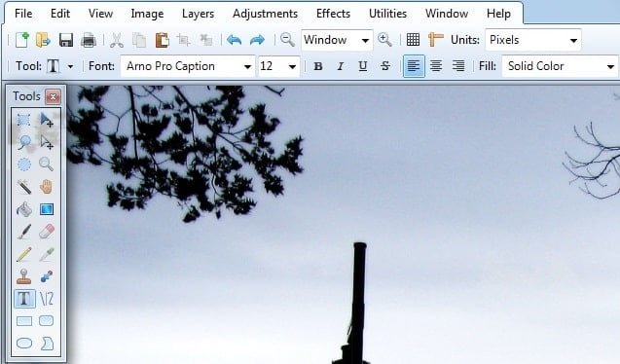Open an existing image file
Viewport: 620px width, 364px height.
43,40
